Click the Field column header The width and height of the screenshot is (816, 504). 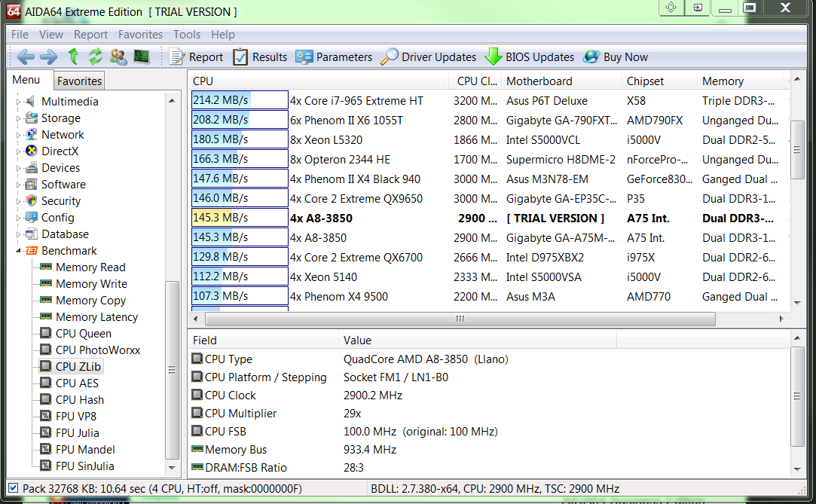(x=263, y=341)
